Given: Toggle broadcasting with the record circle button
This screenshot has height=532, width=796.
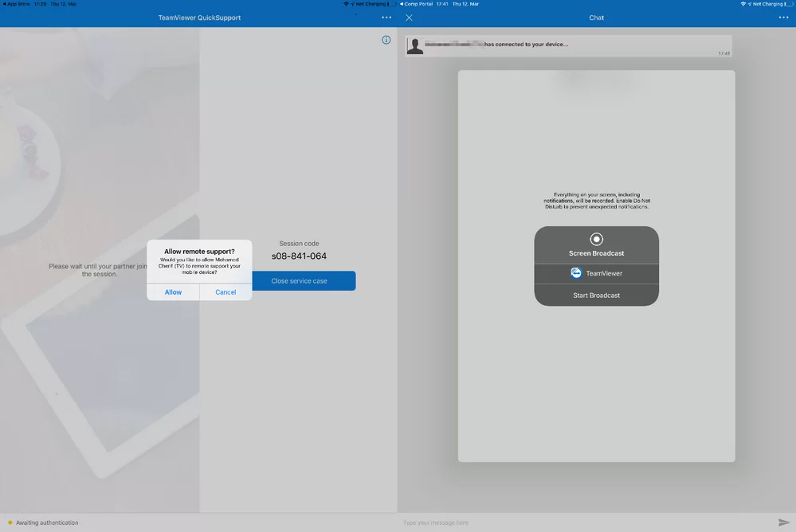Looking at the screenshot, I should (596, 237).
